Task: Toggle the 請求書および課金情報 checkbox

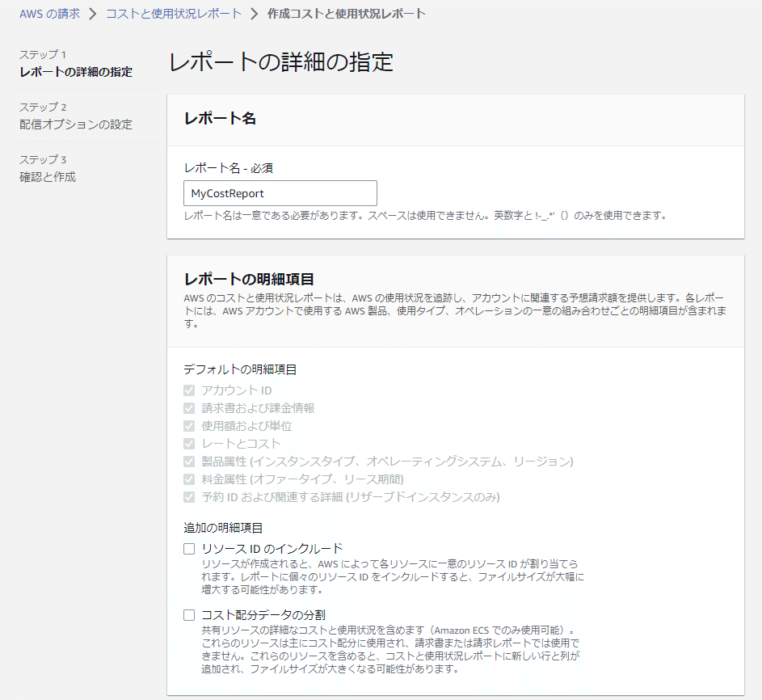Action: click(189, 408)
